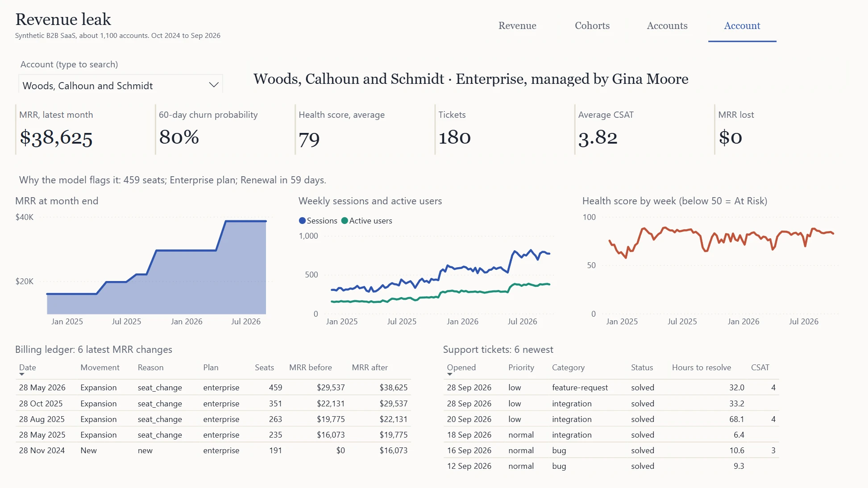This screenshot has width=868, height=488.
Task: Click the Woods, Calhoun and Schmidt account field
Action: click(x=120, y=85)
